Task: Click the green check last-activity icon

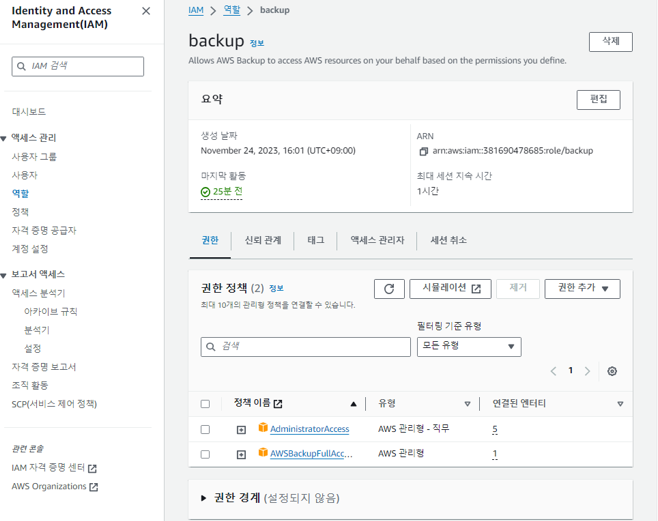Action: pyautogui.click(x=205, y=192)
